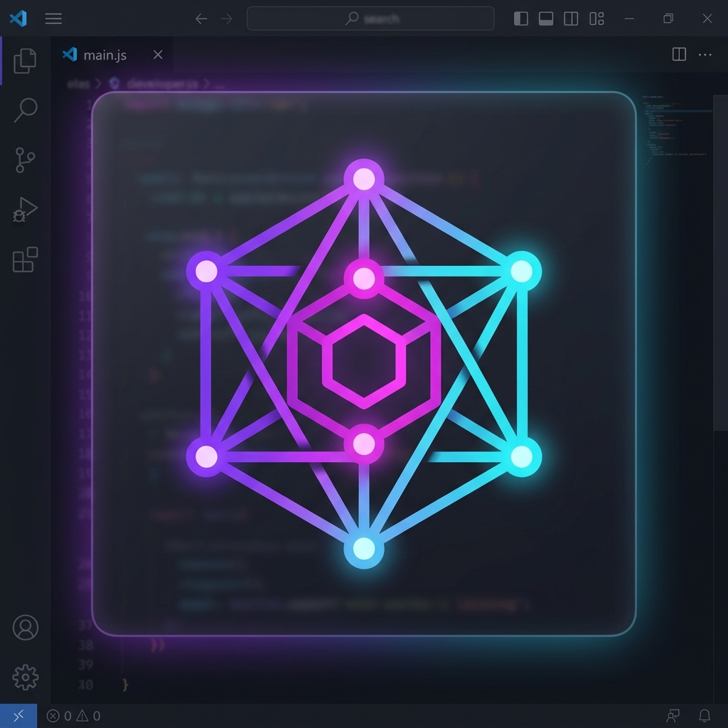Split the editor to the right
This screenshot has height=728, width=728.
pyautogui.click(x=679, y=55)
